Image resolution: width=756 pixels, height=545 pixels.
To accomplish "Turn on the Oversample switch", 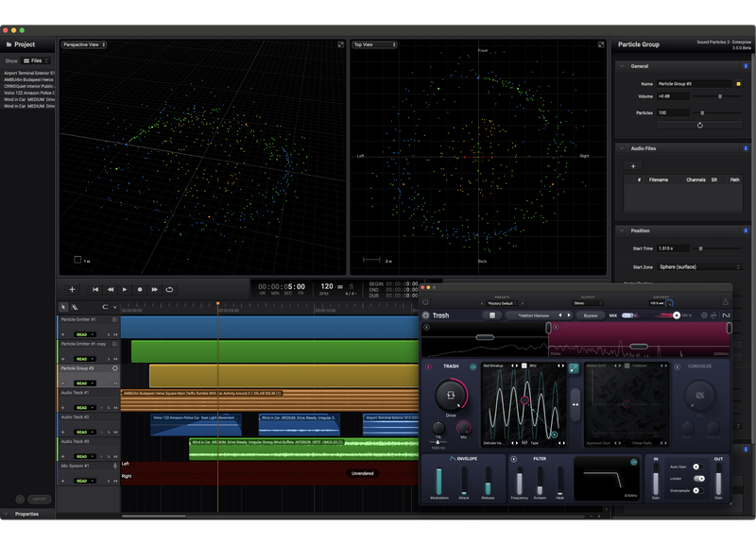I will click(x=698, y=490).
